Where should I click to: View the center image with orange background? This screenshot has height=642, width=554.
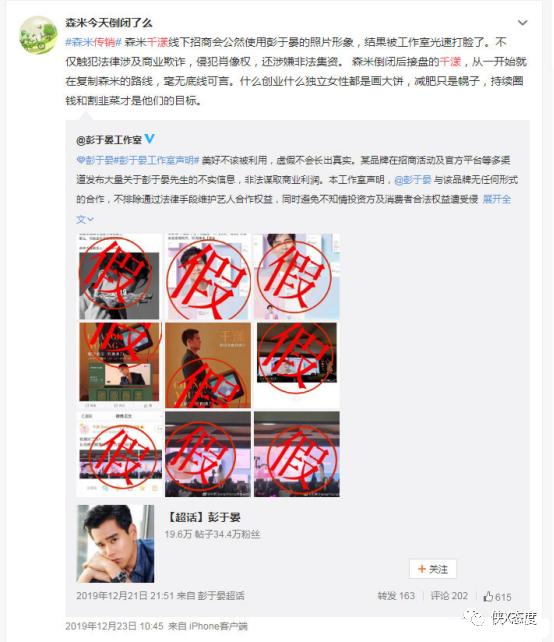tap(208, 365)
